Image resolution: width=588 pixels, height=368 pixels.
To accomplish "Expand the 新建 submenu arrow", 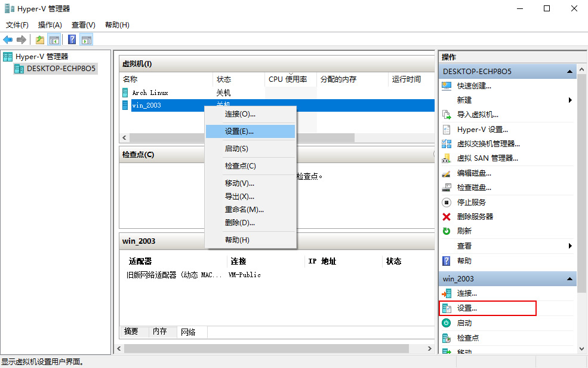I will click(x=570, y=100).
